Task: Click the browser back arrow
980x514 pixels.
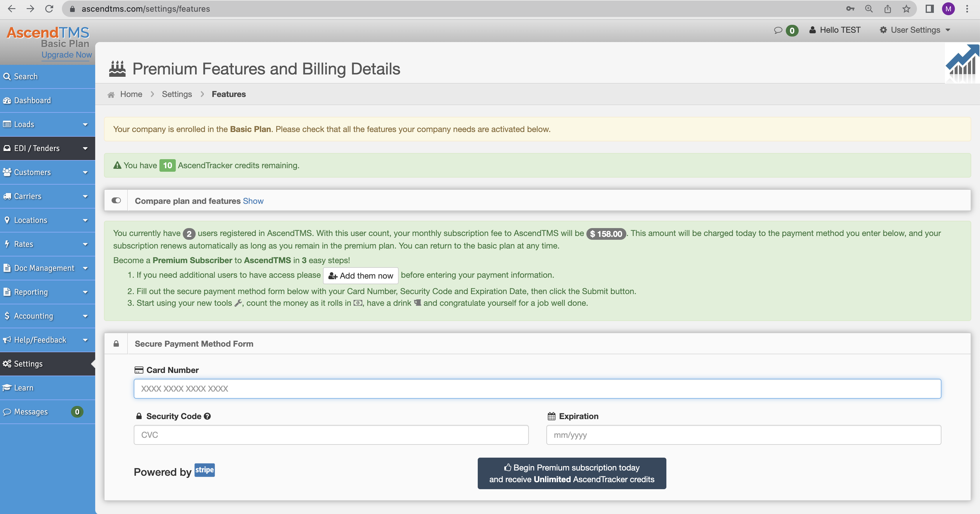Action: click(x=12, y=9)
